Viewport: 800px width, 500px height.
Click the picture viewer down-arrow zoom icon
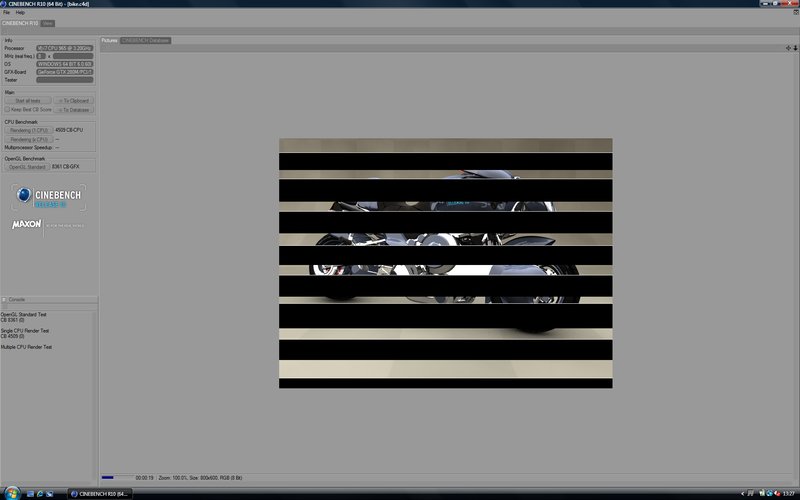[x=795, y=48]
